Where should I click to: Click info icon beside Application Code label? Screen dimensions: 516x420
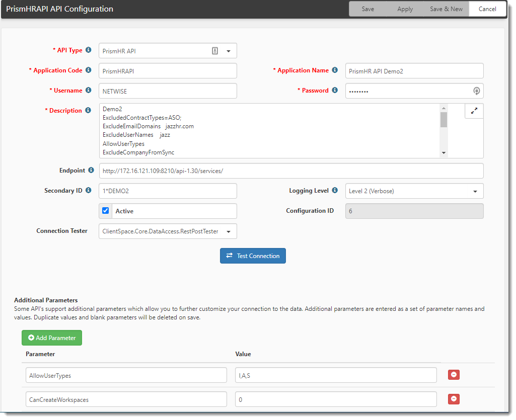point(89,70)
